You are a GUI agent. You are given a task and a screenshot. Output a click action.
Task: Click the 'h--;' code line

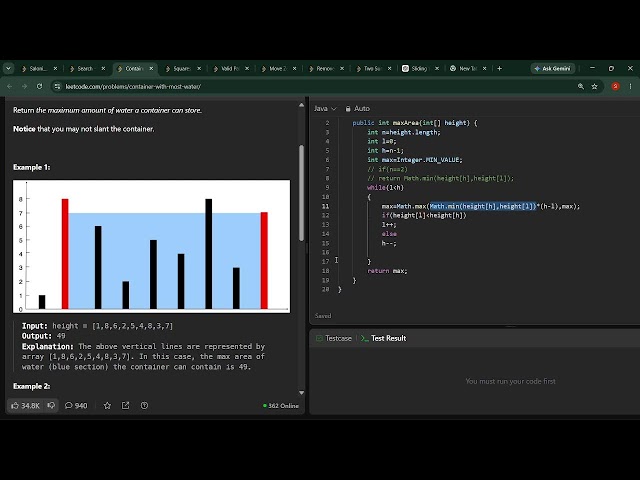click(389, 243)
